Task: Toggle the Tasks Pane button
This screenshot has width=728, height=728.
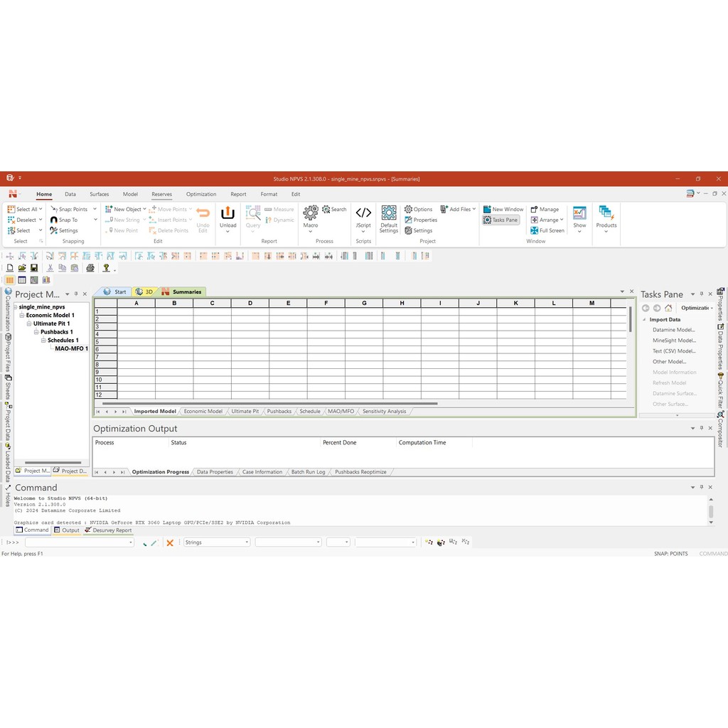Action: pyautogui.click(x=501, y=220)
